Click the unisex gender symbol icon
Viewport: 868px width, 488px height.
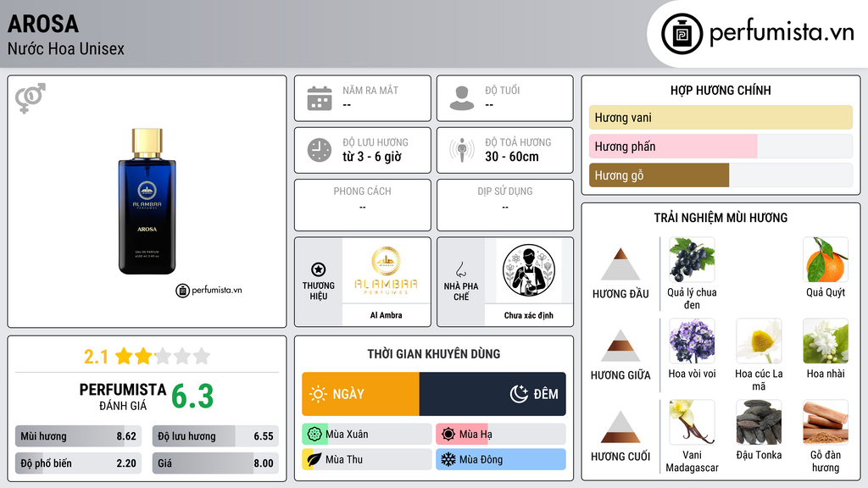coord(30,98)
